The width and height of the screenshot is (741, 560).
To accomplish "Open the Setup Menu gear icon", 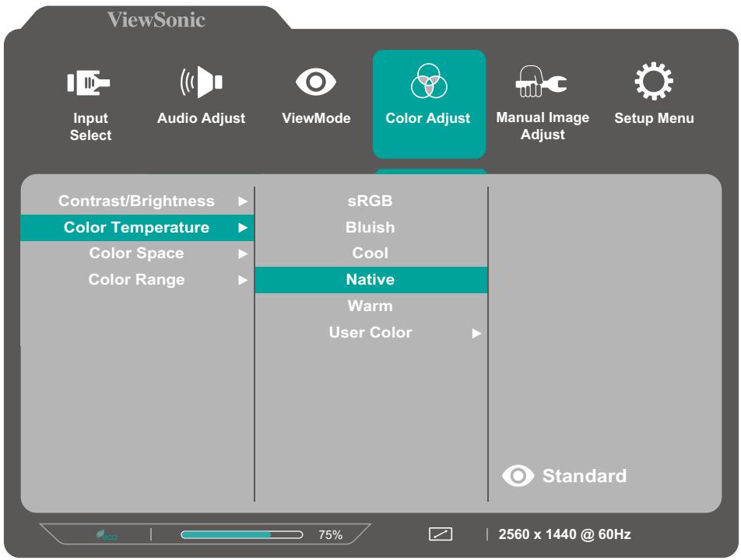I will (654, 81).
